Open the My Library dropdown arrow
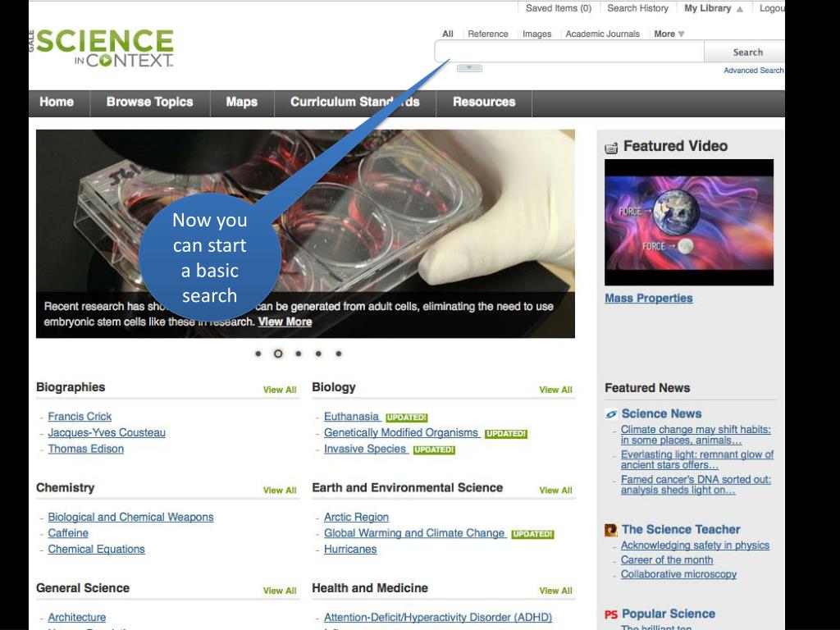The width and height of the screenshot is (840, 630). coord(740,9)
